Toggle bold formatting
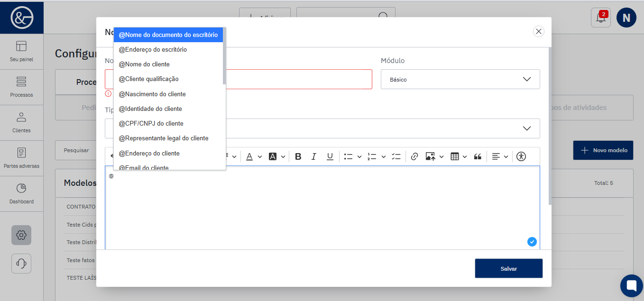The width and height of the screenshot is (644, 301). tap(298, 156)
